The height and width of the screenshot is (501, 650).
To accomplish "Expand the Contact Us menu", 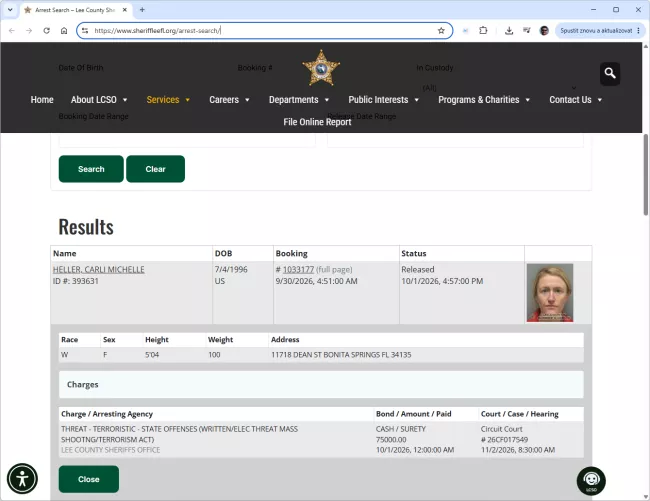I will pyautogui.click(x=575, y=100).
